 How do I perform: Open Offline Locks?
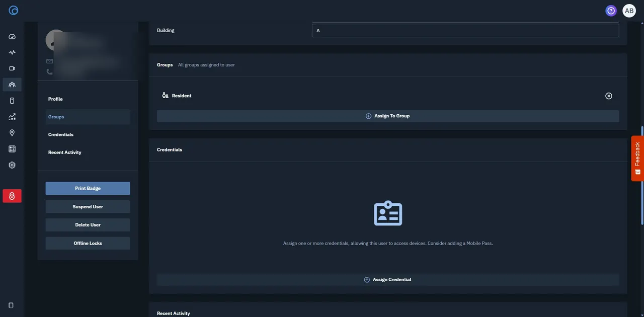(x=88, y=244)
